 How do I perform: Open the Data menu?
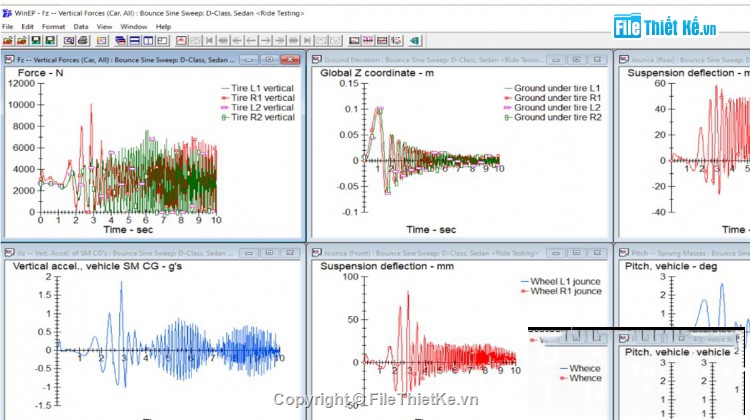(80, 27)
